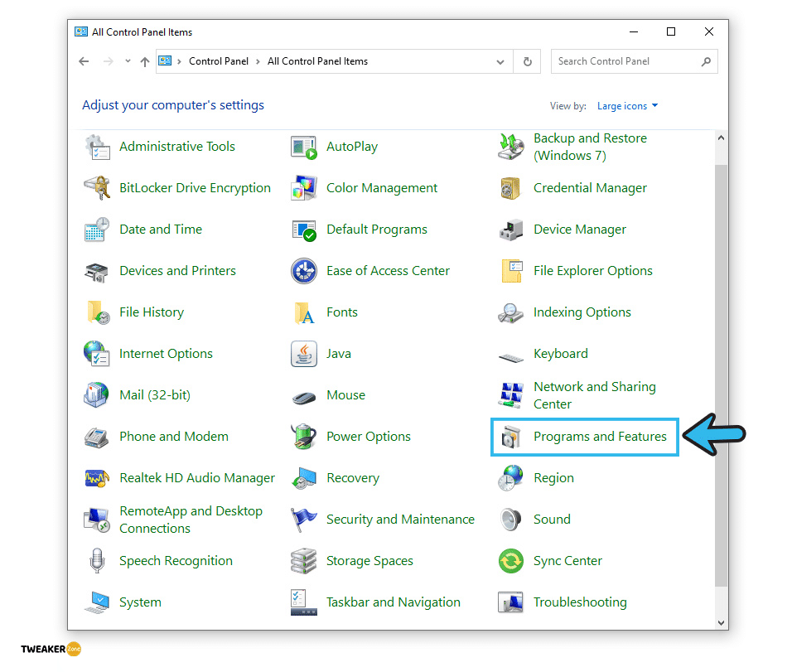Open the Administrative Tools icon
This screenshot has width=792, height=672.
tap(97, 147)
